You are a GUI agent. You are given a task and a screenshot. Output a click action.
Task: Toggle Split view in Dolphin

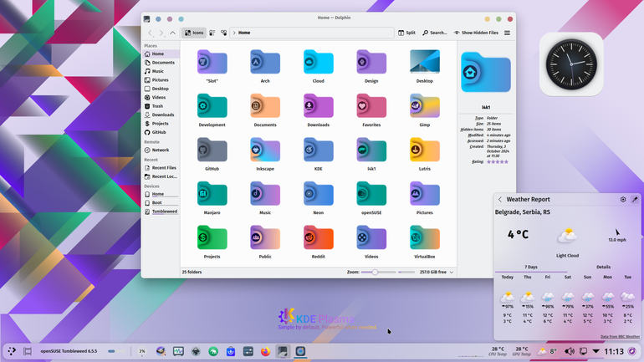pyautogui.click(x=406, y=33)
